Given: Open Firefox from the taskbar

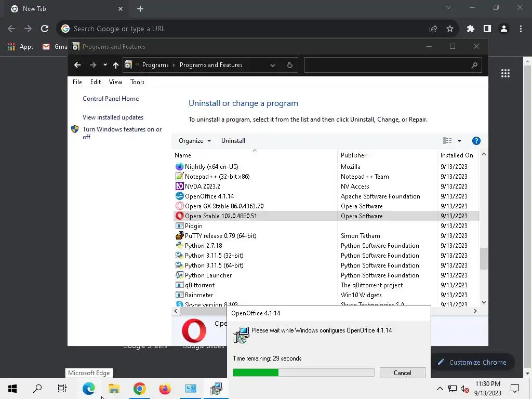Looking at the screenshot, I should (x=165, y=389).
